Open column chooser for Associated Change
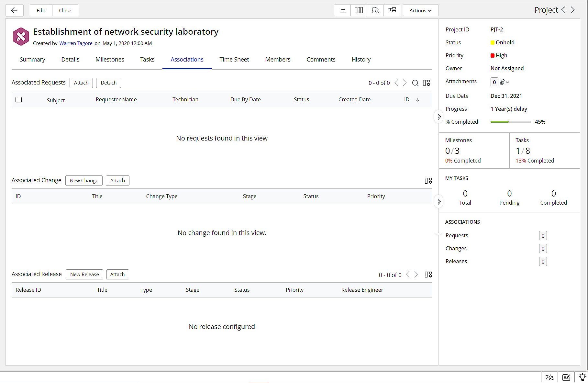 point(428,181)
